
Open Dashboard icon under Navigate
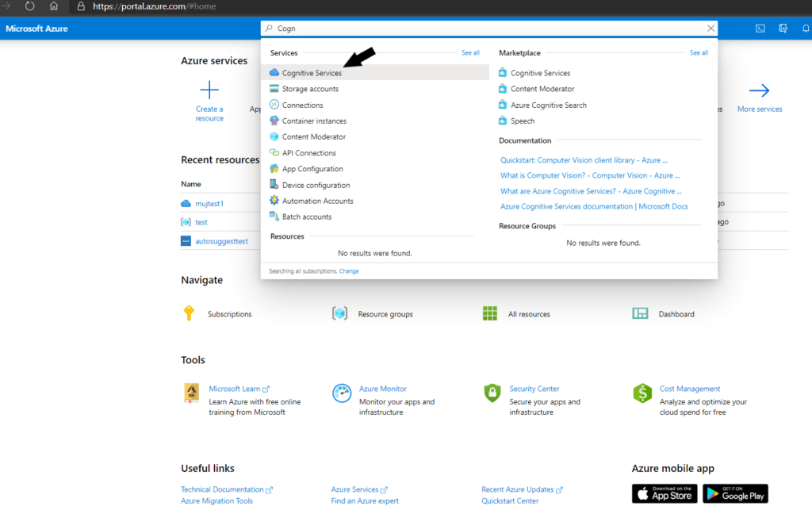[640, 313]
